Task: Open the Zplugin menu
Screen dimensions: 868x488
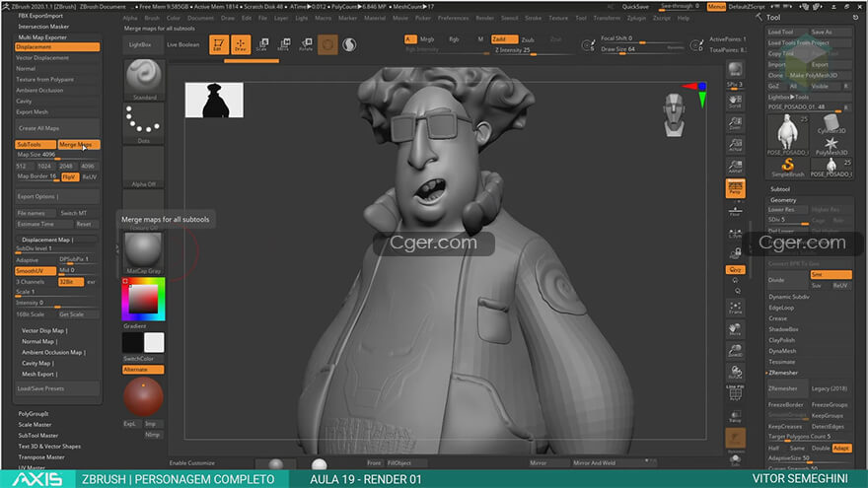Action: [x=636, y=18]
